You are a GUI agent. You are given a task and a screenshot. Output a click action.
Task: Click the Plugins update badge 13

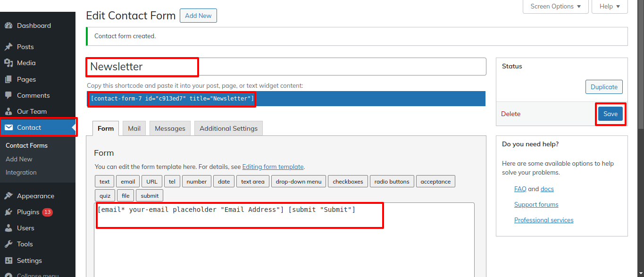coord(47,212)
